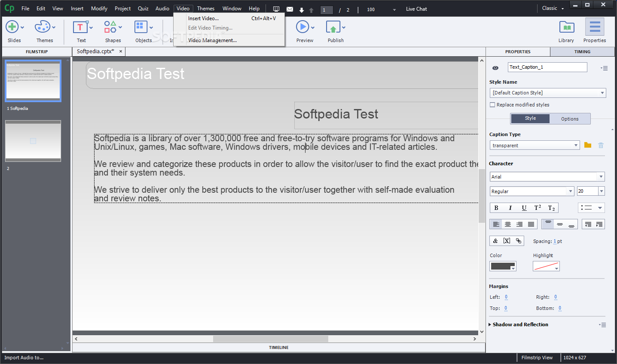
Task: Open the Shapes toolbar icon
Action: [x=110, y=27]
